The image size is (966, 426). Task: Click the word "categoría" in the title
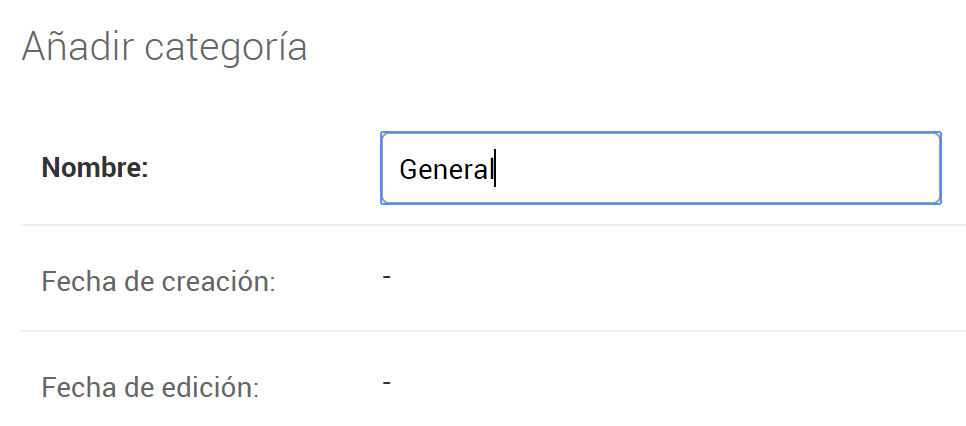[225, 48]
